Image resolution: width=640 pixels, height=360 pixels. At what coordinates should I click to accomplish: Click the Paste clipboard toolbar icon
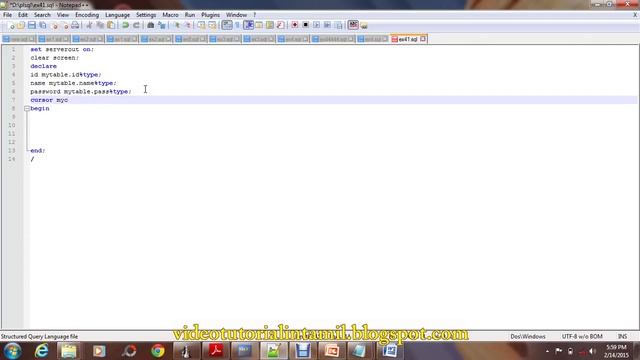[x=111, y=25]
